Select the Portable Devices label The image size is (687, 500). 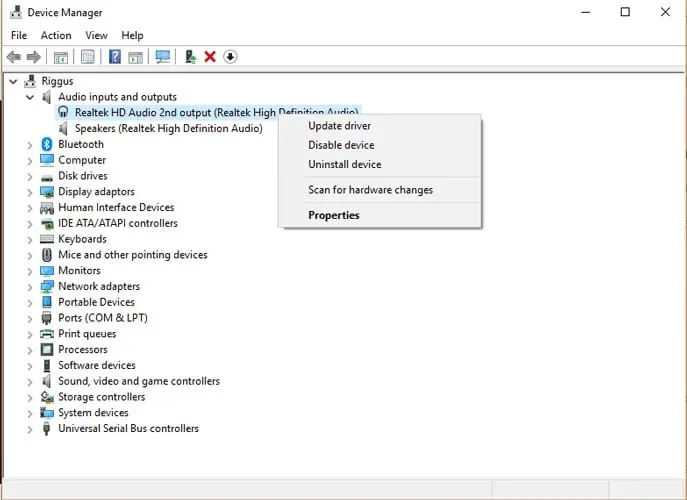96,302
